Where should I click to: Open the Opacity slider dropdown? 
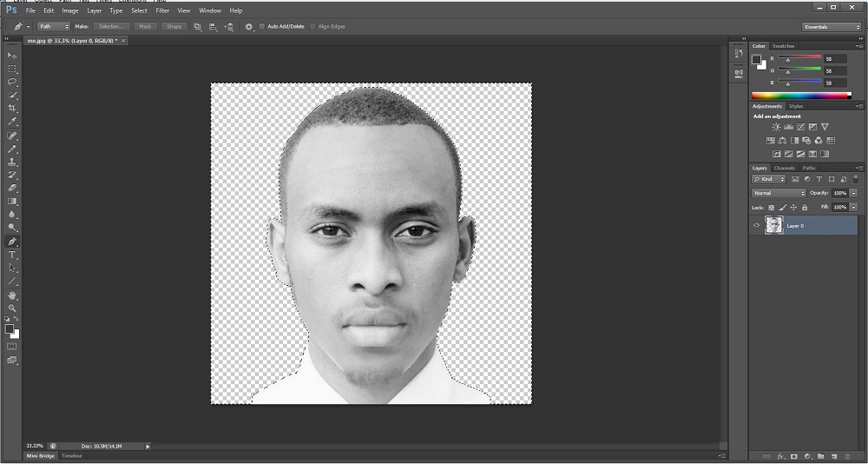(x=854, y=193)
